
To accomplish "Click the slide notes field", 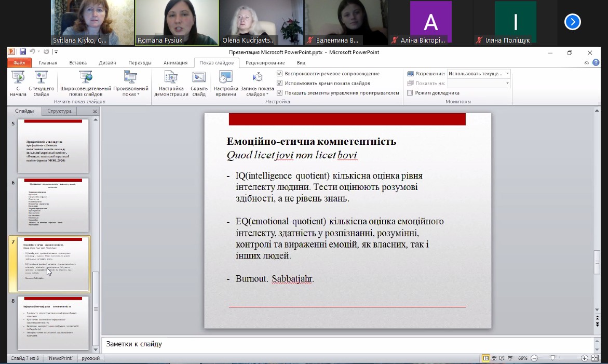I will point(347,344).
